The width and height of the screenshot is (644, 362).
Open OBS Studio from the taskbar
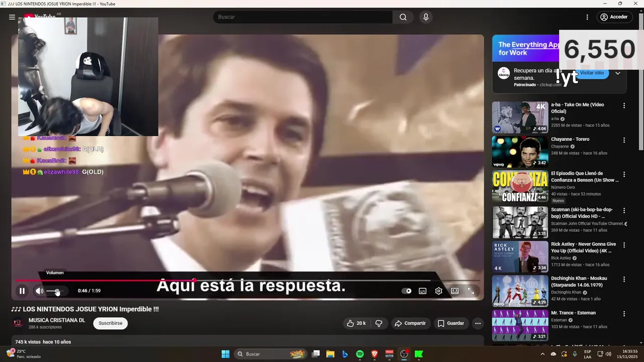(x=404, y=354)
